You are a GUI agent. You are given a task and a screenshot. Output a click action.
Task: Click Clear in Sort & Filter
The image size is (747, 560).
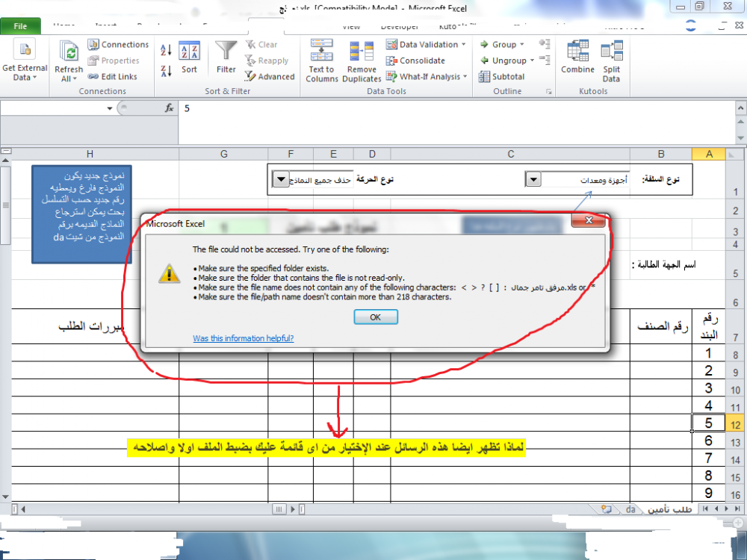tap(261, 44)
